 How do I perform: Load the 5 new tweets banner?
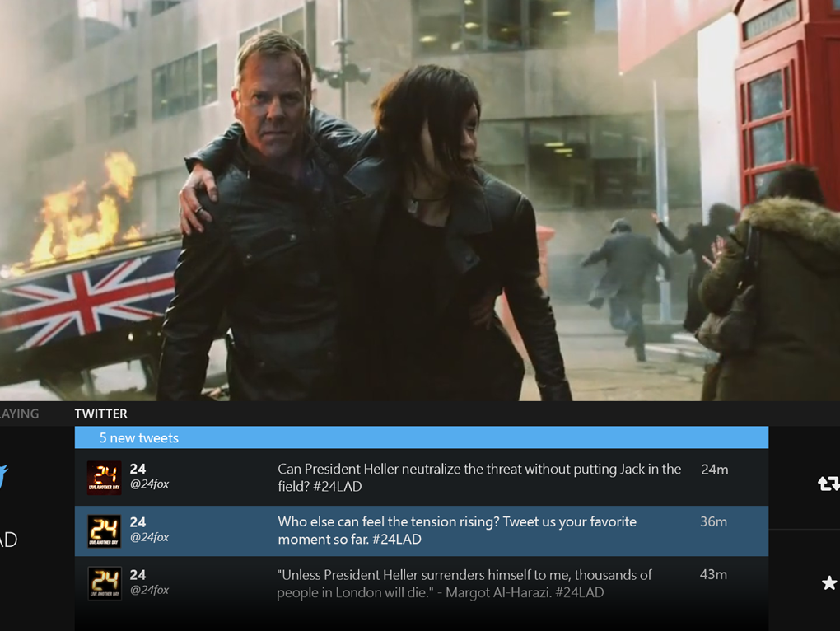[x=421, y=437]
